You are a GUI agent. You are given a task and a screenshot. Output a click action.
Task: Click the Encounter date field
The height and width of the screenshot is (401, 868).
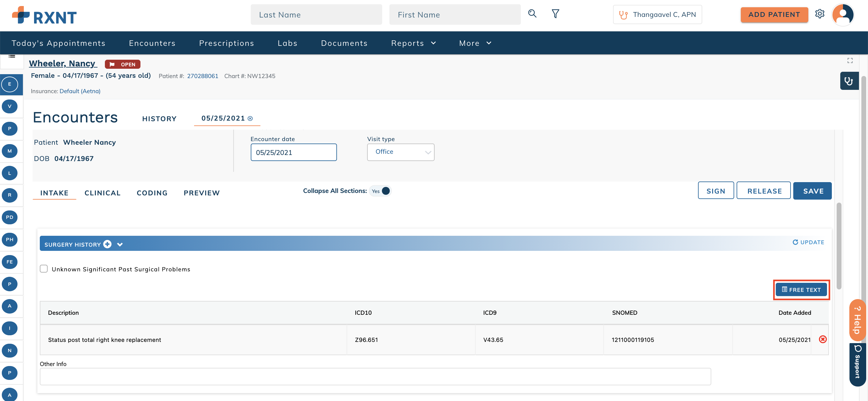293,152
